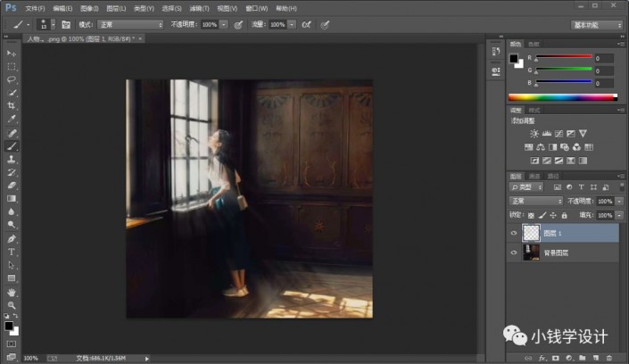
Task: Open the brush panel toggle icon
Action: (x=66, y=24)
